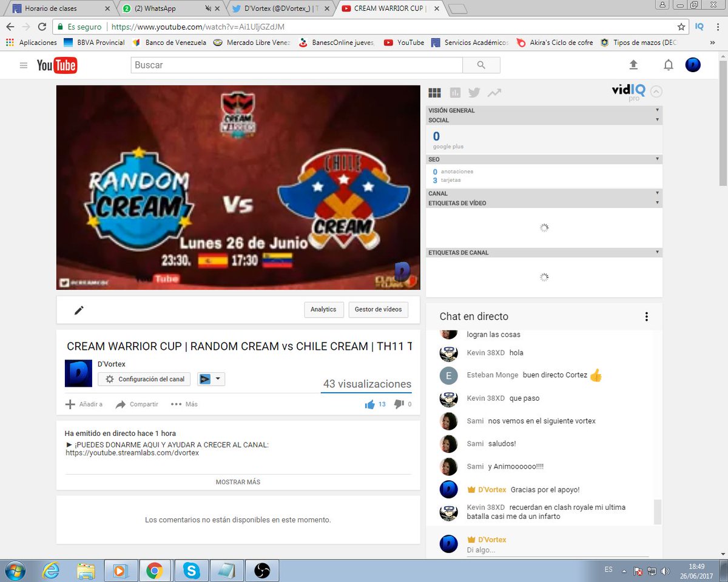Click the vidIQ extension icon in toolbar
The height and width of the screenshot is (582, 728).
699,27
